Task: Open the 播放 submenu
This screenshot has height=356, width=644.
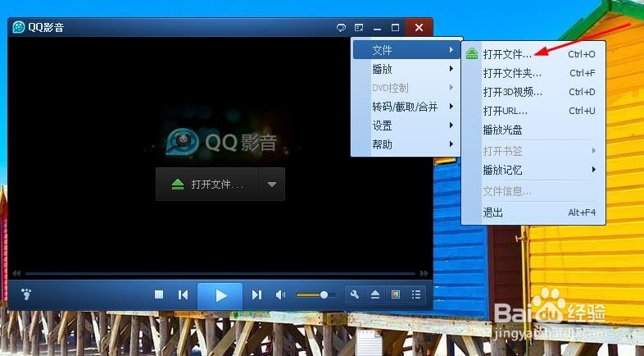Action: click(x=406, y=69)
